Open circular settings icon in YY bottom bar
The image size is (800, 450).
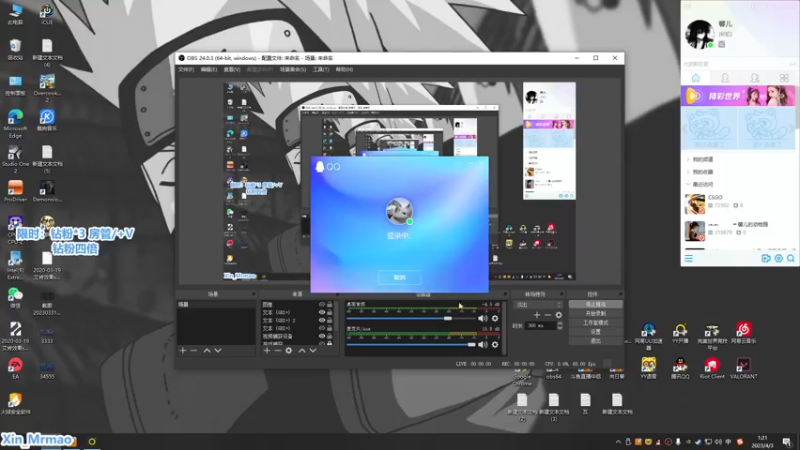coord(779,259)
